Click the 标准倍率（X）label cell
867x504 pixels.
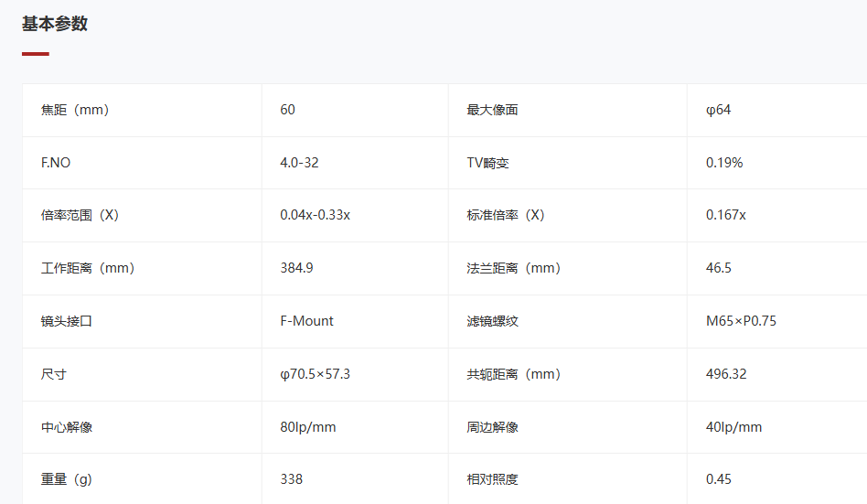click(567, 215)
